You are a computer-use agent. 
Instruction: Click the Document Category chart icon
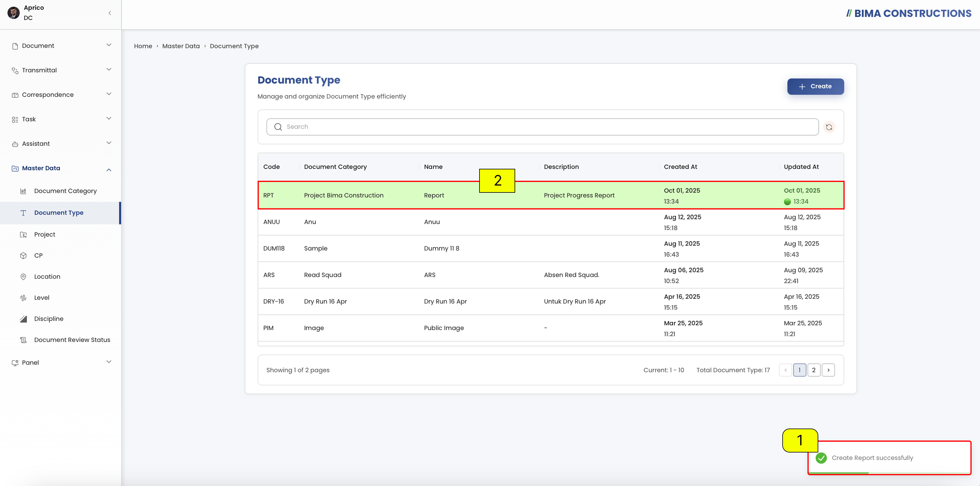click(23, 191)
